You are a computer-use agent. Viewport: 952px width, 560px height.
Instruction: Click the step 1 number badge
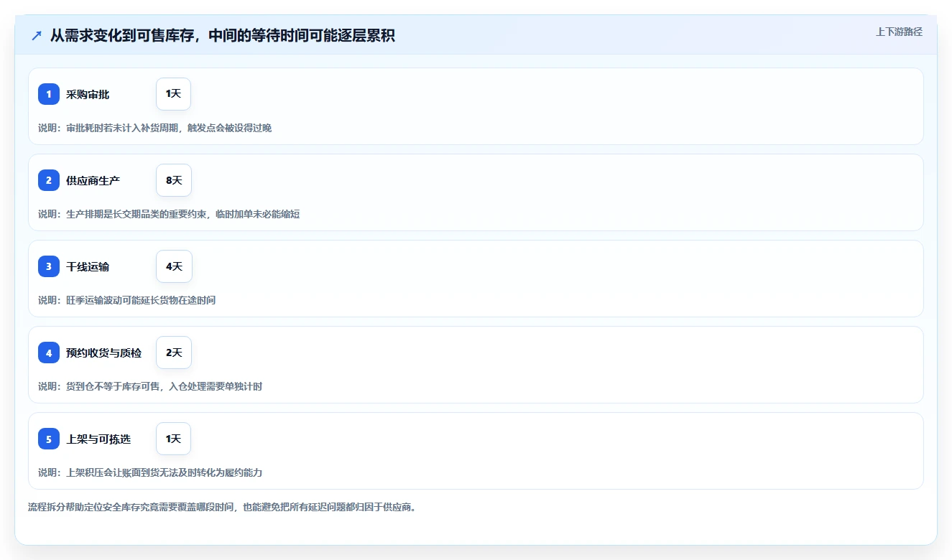tap(49, 94)
